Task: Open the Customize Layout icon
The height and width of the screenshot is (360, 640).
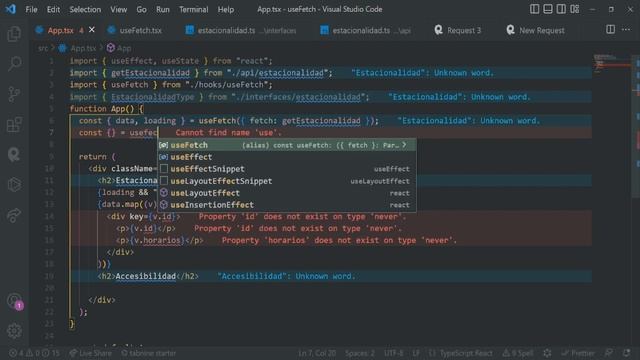Action: [575, 9]
